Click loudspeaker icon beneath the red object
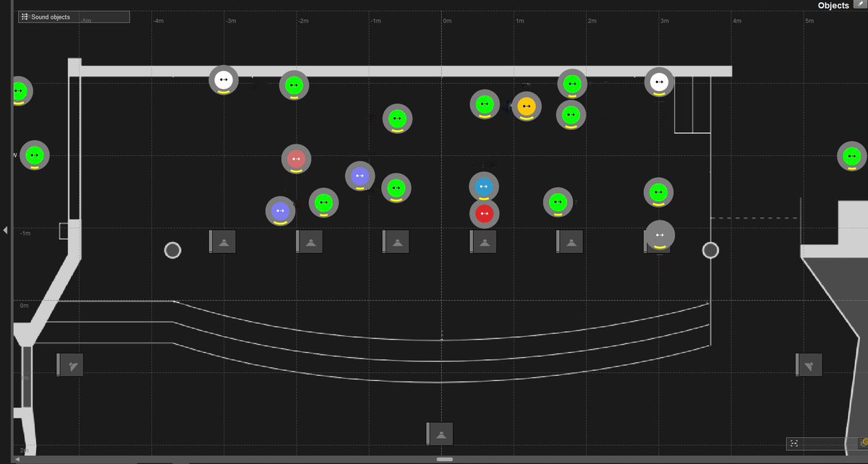 coord(483,241)
